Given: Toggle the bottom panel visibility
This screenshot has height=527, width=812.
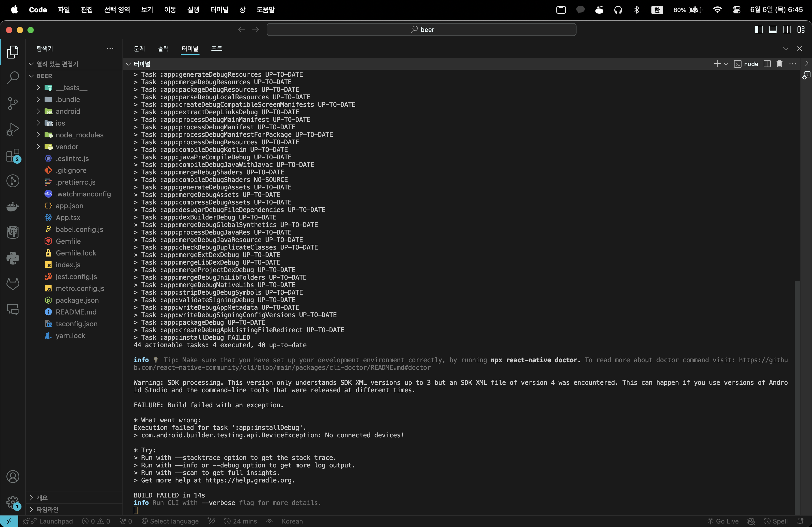Looking at the screenshot, I should pos(773,30).
